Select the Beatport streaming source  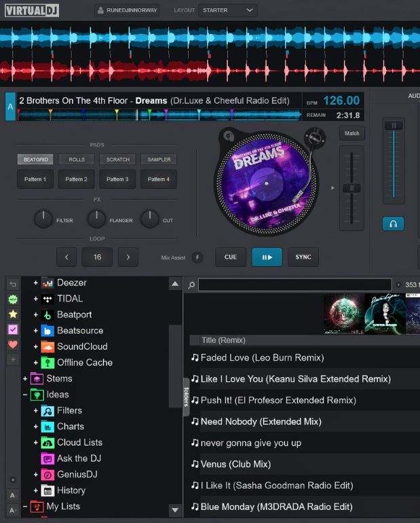(74, 314)
